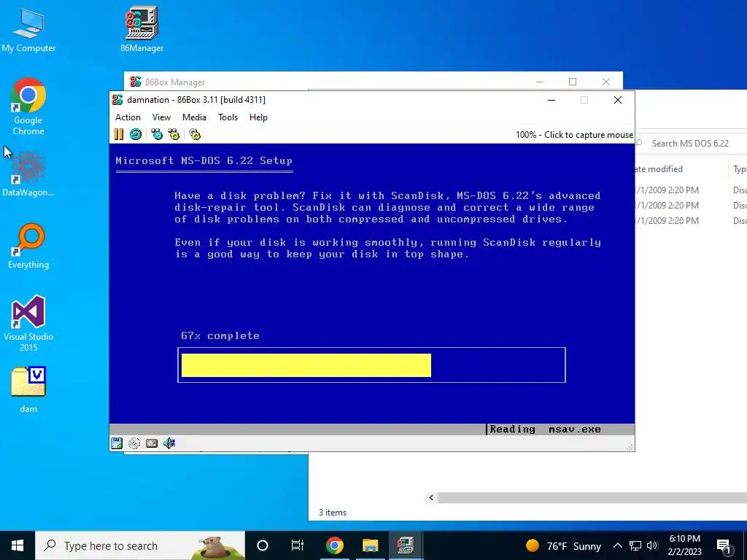Viewport: 747px width, 560px height.
Task: Open the clock showing 6:10 PM
Action: [684, 545]
